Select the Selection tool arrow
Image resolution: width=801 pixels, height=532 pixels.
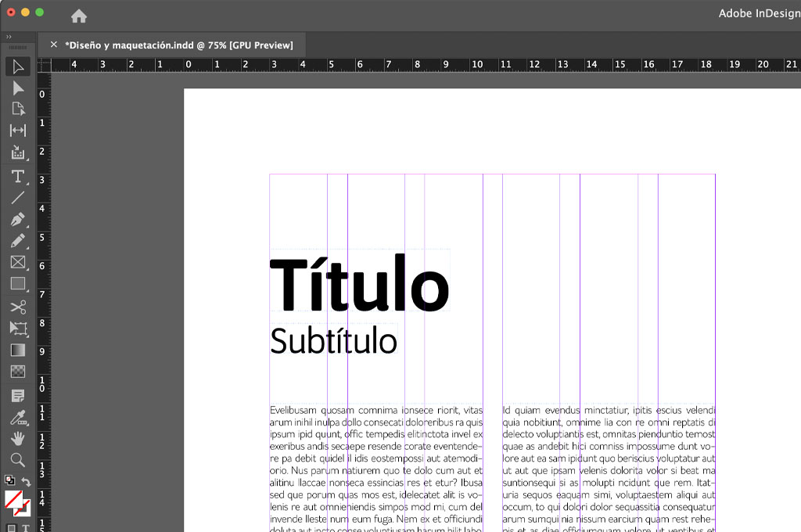(x=18, y=66)
